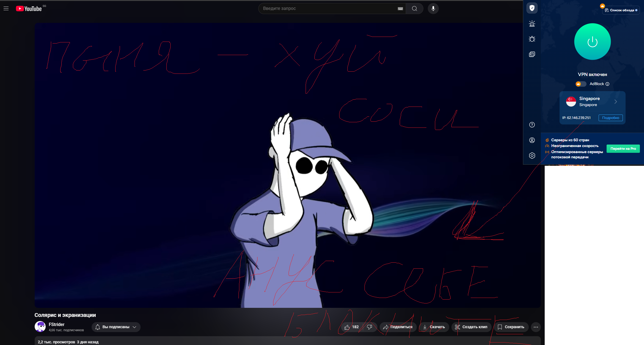Click the 'Скачать' download button
This screenshot has height=345, width=644.
click(x=434, y=327)
